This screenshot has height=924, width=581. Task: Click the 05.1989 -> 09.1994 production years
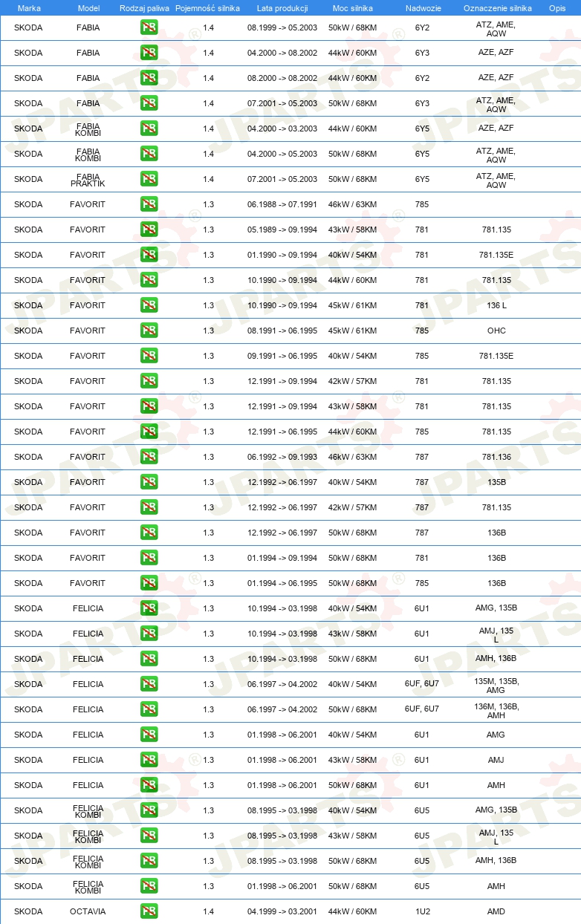point(282,230)
